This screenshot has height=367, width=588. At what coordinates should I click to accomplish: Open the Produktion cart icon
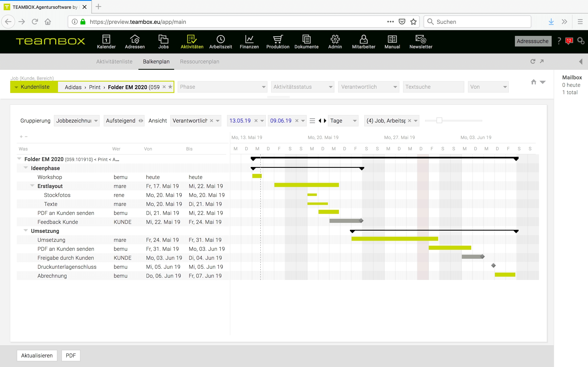[x=278, y=39]
